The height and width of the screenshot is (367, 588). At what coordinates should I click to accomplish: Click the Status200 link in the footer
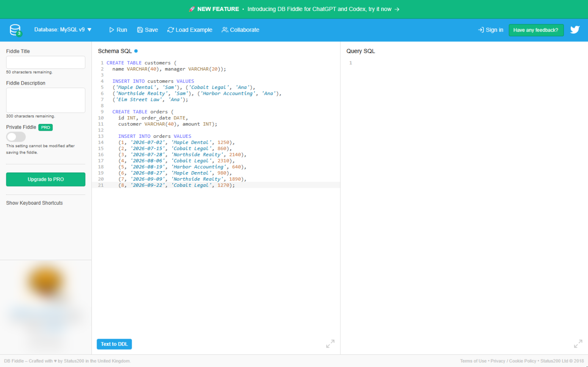(x=74, y=361)
